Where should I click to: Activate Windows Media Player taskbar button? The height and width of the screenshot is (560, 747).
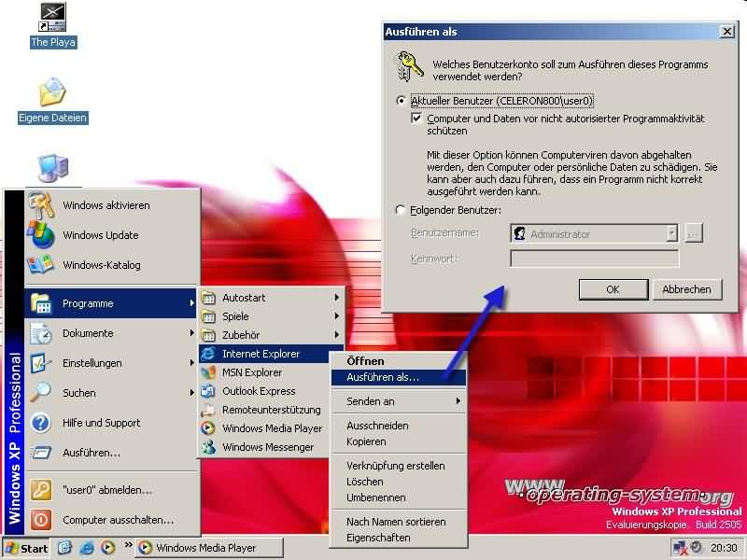pyautogui.click(x=209, y=548)
